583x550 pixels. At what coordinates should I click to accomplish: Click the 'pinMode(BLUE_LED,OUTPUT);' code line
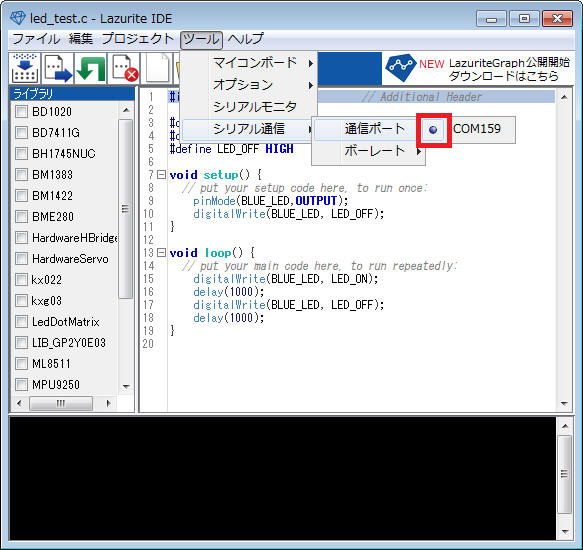point(270,201)
